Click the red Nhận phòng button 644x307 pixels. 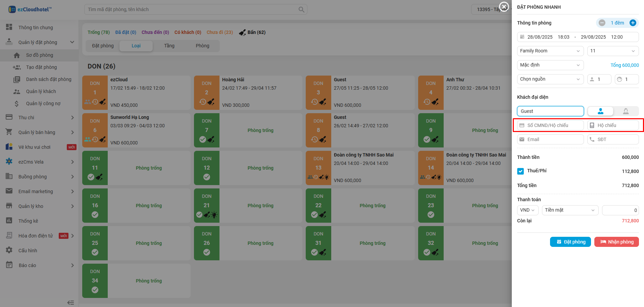tap(616, 242)
